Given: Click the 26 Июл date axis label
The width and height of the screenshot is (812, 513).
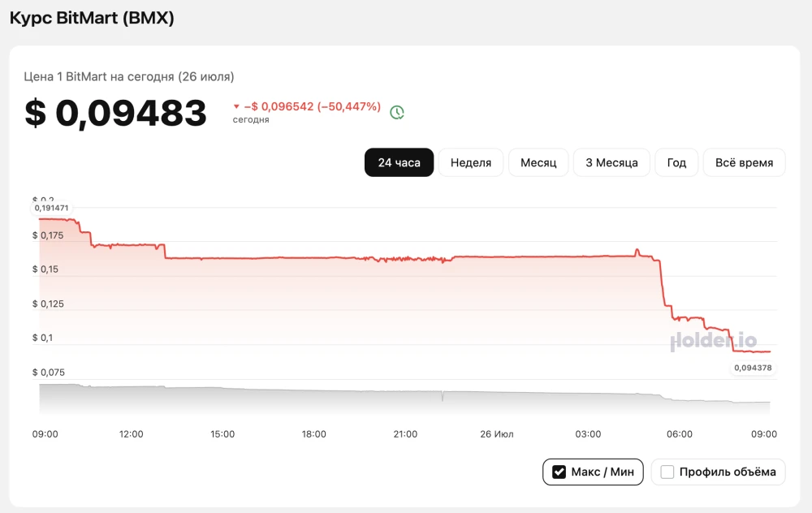Looking at the screenshot, I should point(497,434).
